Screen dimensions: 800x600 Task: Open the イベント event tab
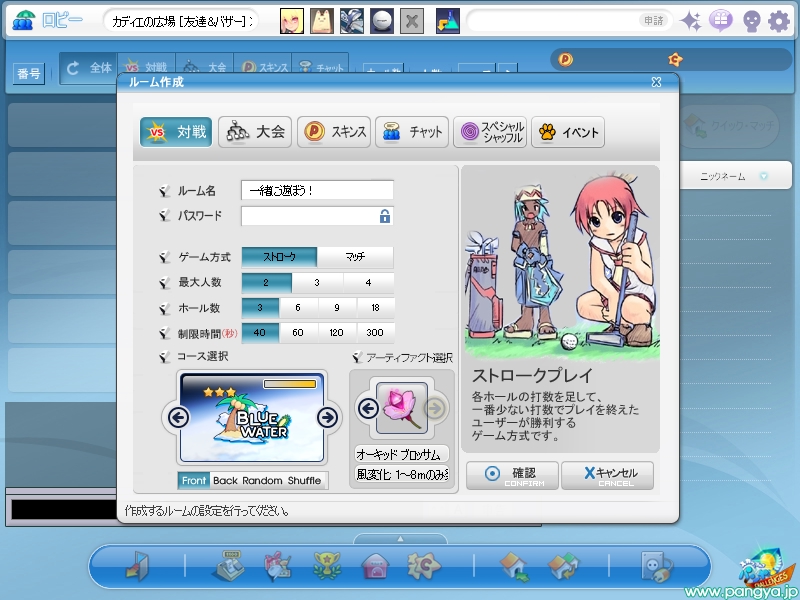point(568,132)
